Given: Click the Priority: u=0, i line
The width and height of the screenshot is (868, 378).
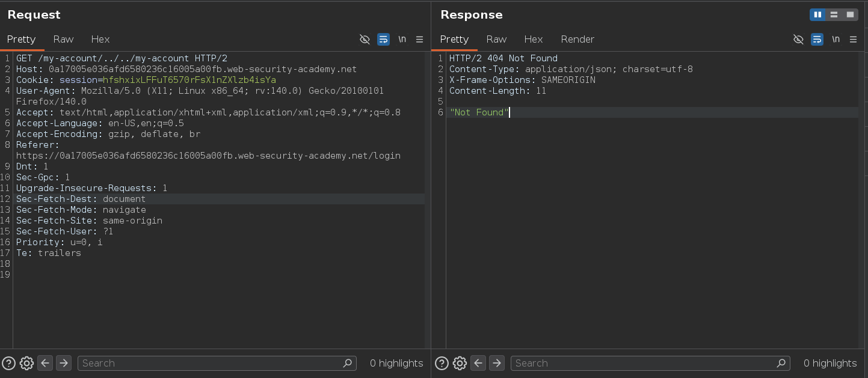Looking at the screenshot, I should pyautogui.click(x=59, y=242).
